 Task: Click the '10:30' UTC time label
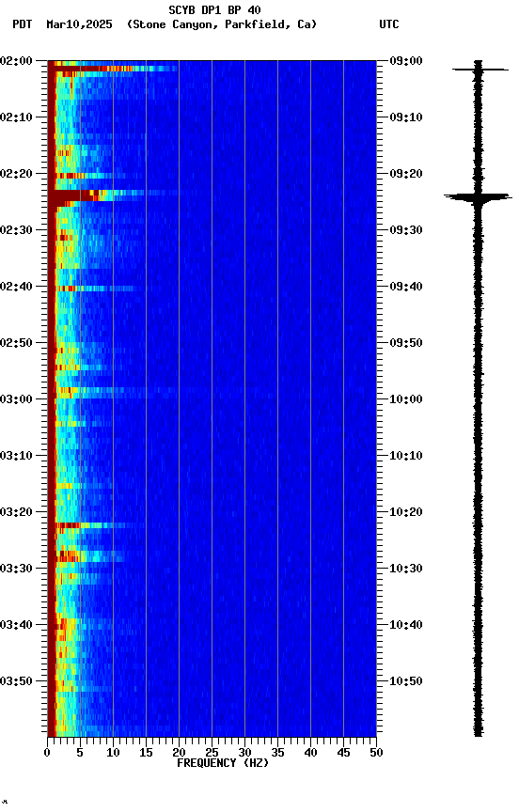coord(406,569)
